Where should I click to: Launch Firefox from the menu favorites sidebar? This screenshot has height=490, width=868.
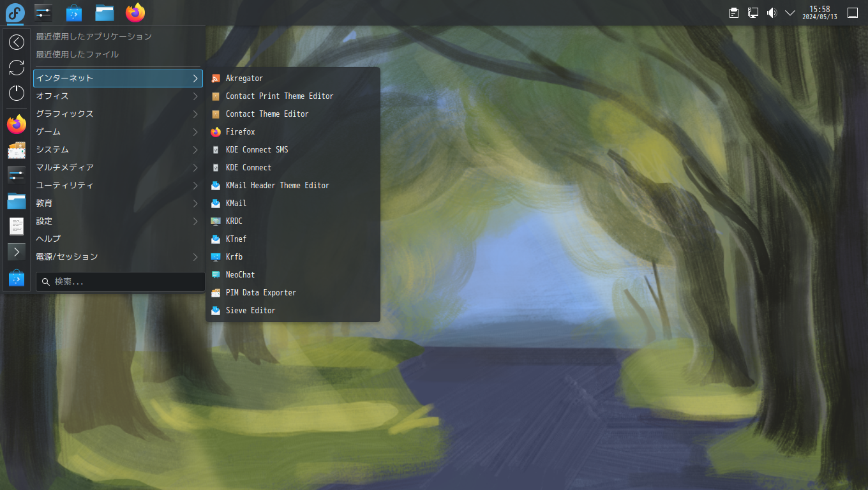17,124
